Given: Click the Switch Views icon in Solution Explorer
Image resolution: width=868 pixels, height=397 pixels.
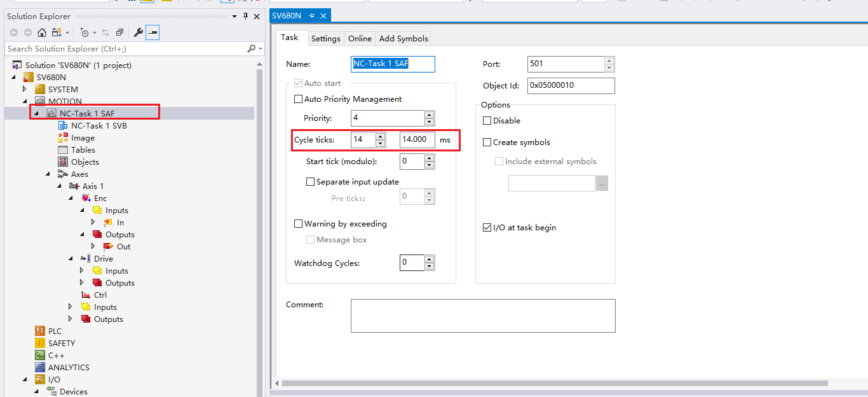Looking at the screenshot, I should 57,32.
